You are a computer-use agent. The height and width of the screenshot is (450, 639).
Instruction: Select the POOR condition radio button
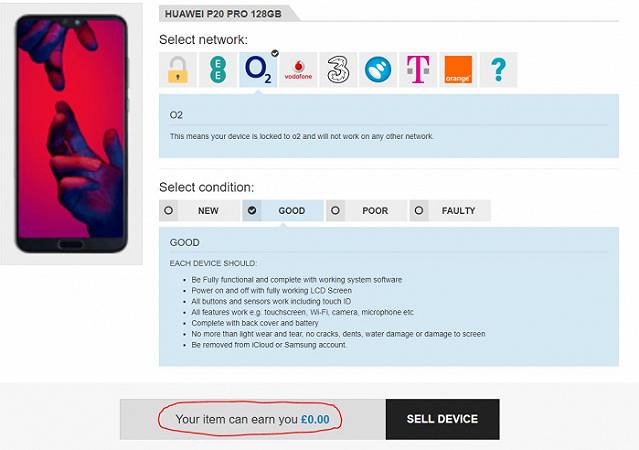(335, 211)
